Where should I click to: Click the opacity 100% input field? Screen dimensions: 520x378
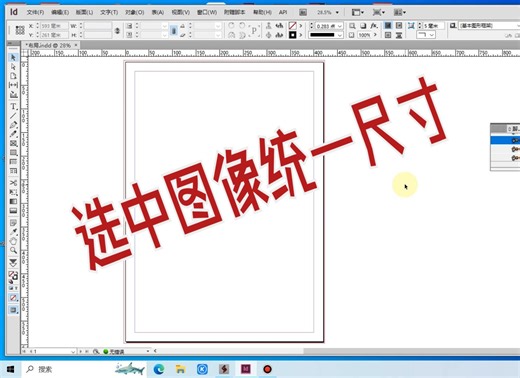pos(364,35)
